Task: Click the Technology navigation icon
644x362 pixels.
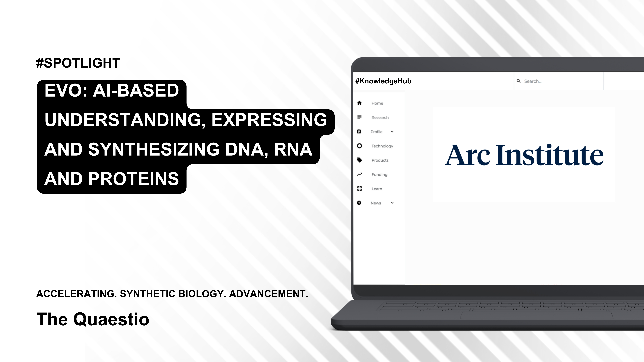Action: point(360,146)
